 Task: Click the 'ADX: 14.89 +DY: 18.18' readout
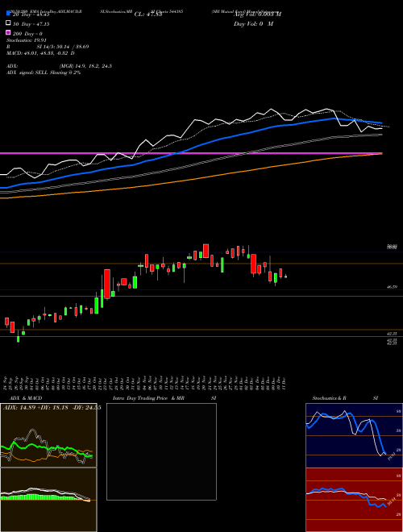tap(35, 408)
